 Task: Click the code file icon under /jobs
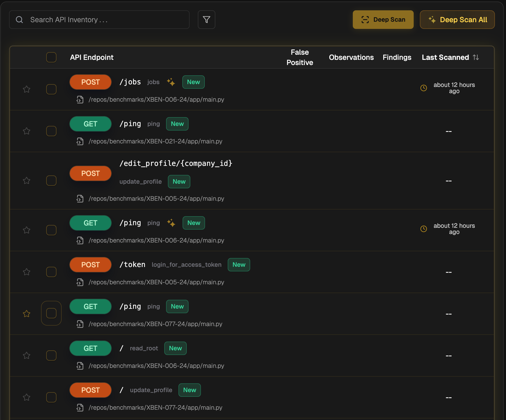click(x=80, y=100)
